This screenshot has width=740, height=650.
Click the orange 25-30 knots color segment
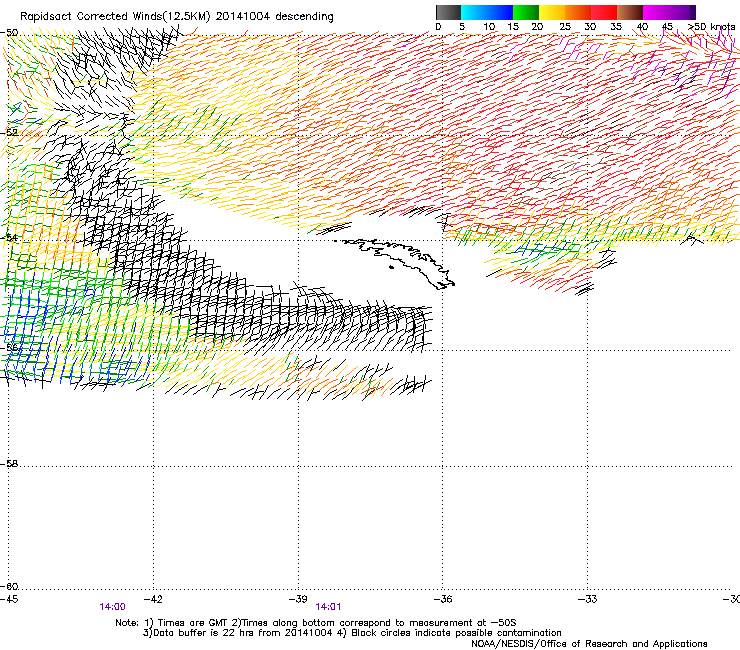[x=578, y=12]
